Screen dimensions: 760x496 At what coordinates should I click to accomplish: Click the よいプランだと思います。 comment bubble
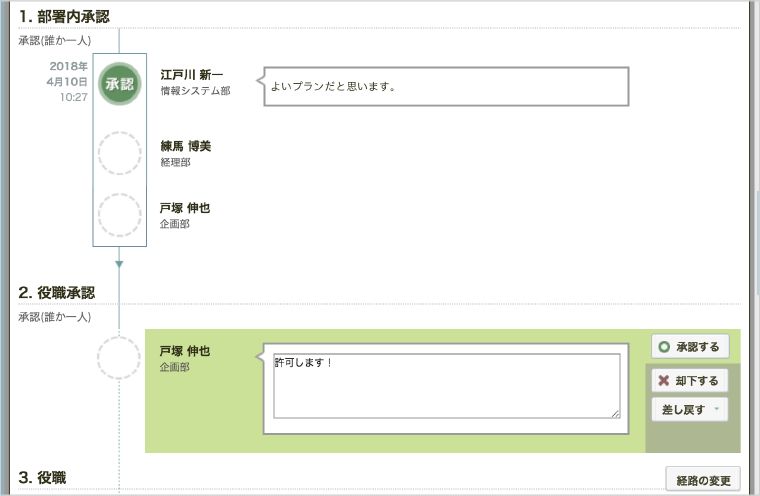click(x=446, y=87)
